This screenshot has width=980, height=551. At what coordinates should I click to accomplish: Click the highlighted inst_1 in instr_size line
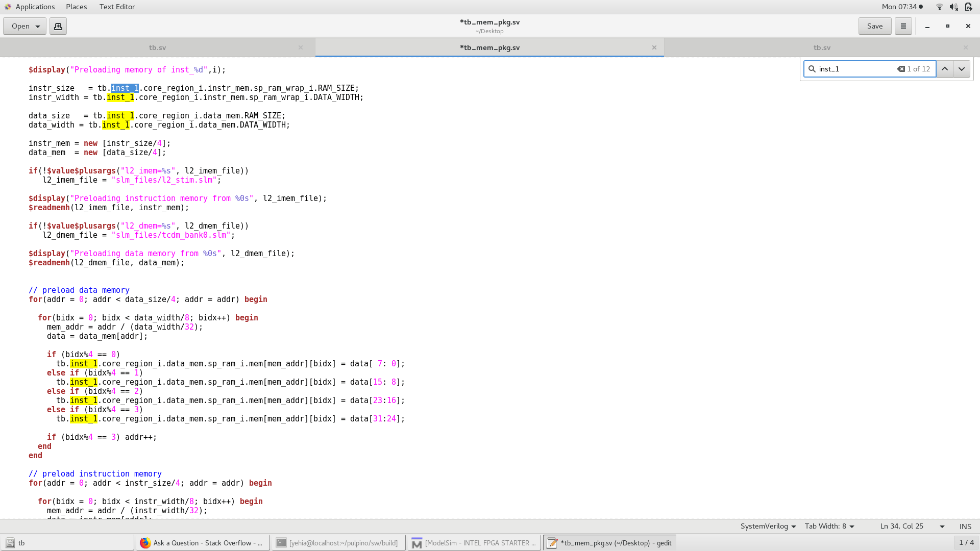point(125,88)
